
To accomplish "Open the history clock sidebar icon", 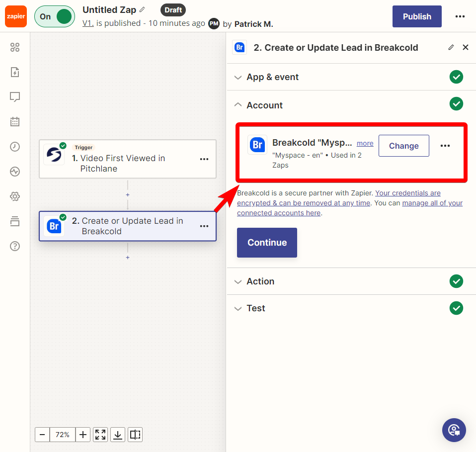I will (15, 147).
